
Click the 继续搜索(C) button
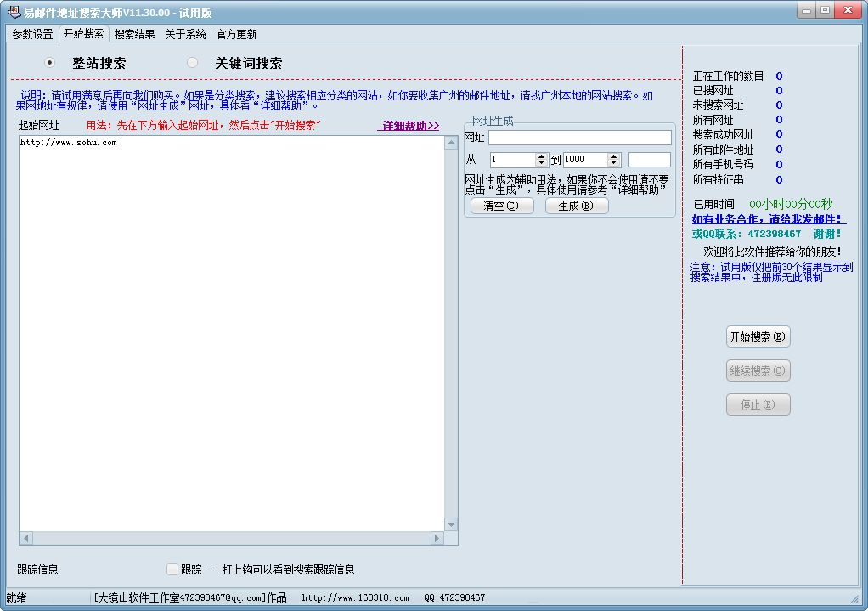click(x=758, y=371)
